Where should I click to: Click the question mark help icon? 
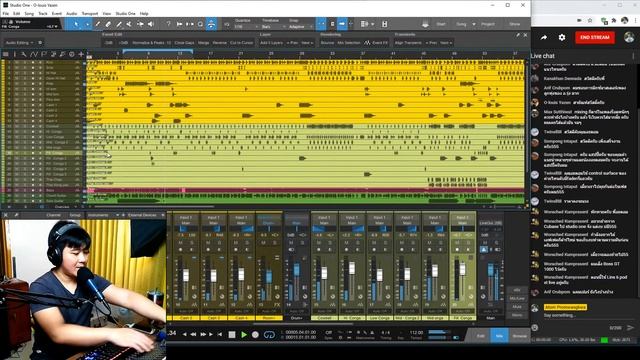(x=168, y=24)
